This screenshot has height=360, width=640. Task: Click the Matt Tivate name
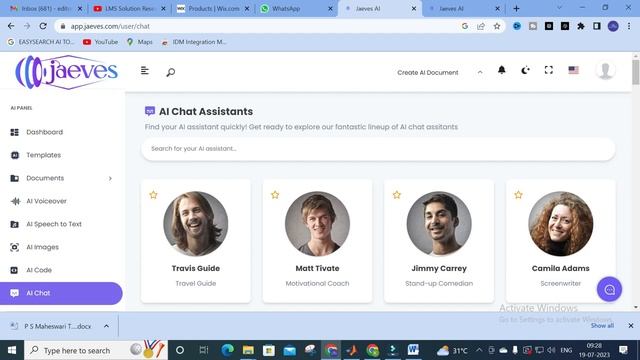317,268
